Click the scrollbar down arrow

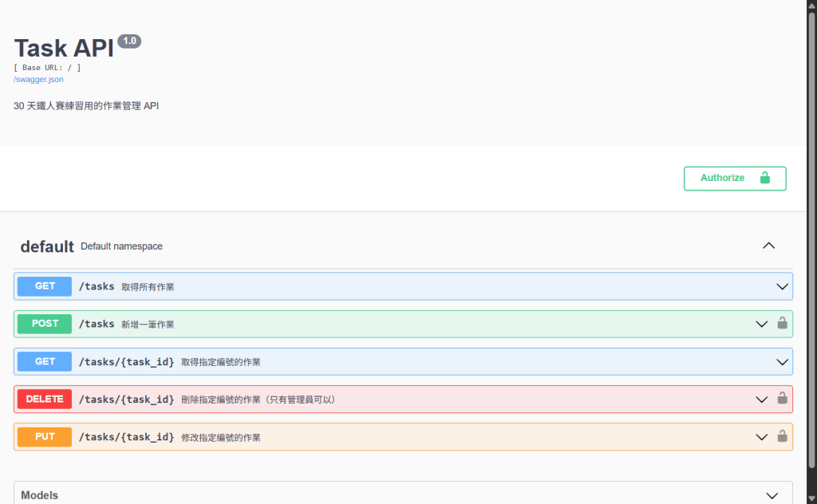(811, 498)
